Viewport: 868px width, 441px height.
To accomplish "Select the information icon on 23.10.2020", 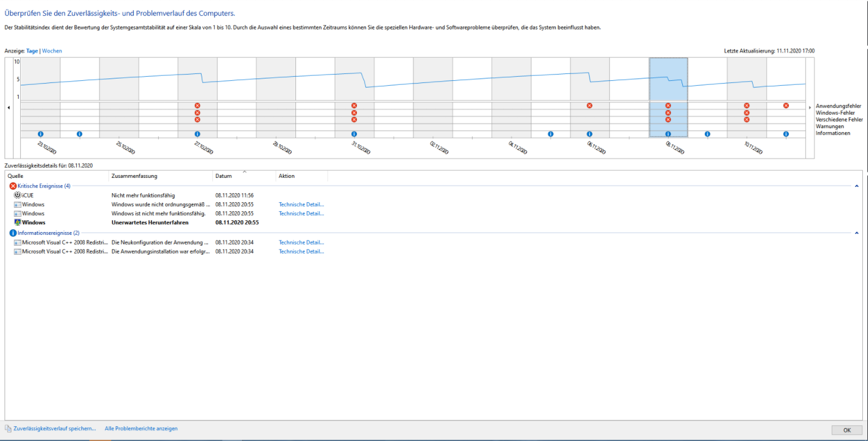I will point(41,134).
